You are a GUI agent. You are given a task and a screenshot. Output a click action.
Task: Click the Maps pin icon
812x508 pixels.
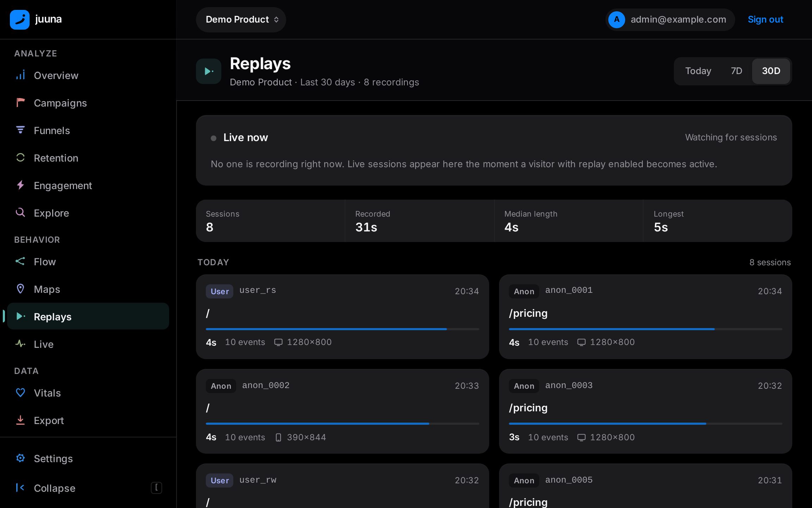coord(20,289)
